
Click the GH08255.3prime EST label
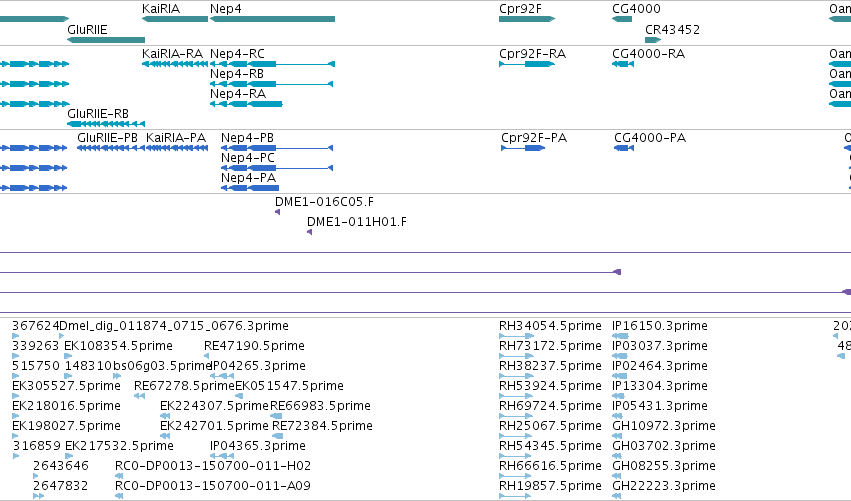(664, 466)
